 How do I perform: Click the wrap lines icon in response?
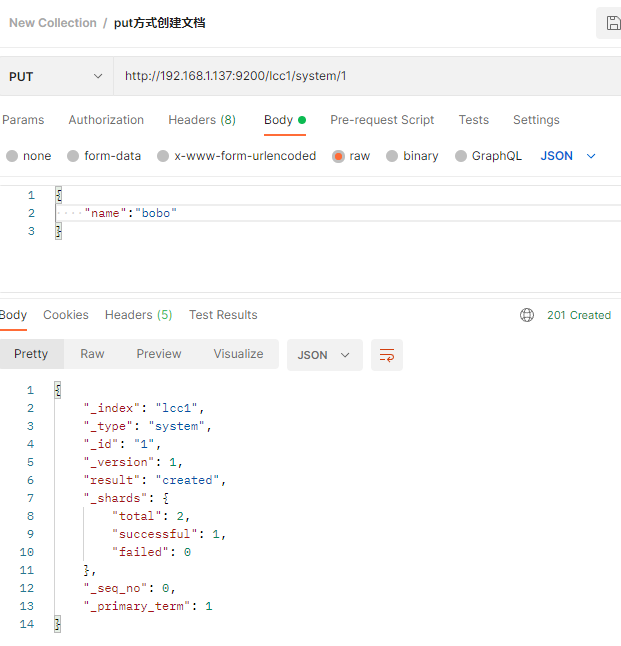(x=386, y=355)
